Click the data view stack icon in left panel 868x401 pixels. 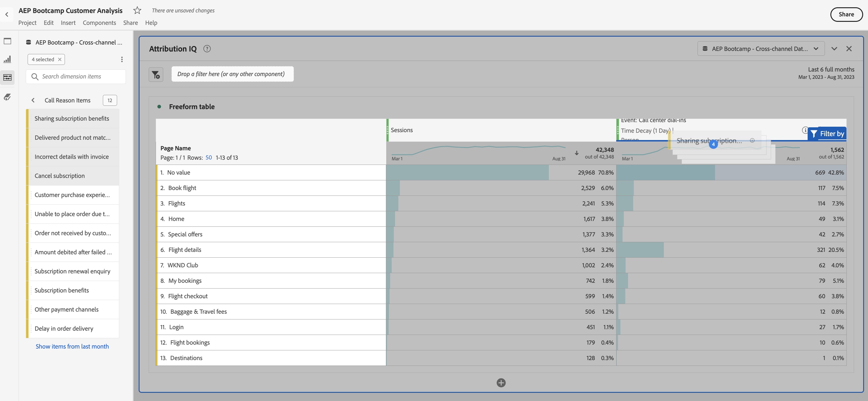(29, 42)
